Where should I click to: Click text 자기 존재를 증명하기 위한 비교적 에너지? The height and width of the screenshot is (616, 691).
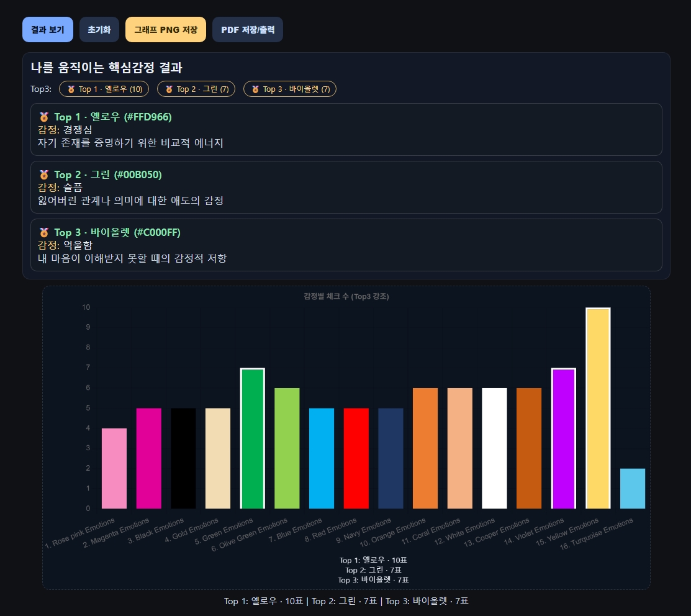pyautogui.click(x=130, y=143)
